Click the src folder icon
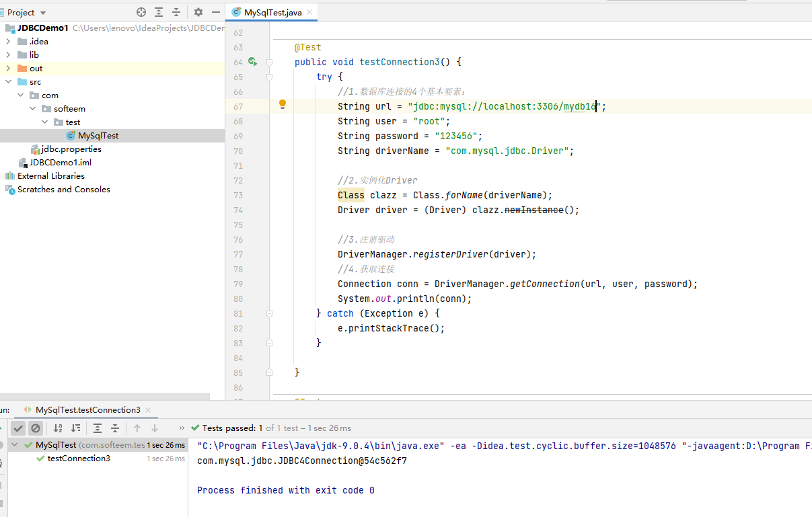This screenshot has height=517, width=812. coord(22,81)
